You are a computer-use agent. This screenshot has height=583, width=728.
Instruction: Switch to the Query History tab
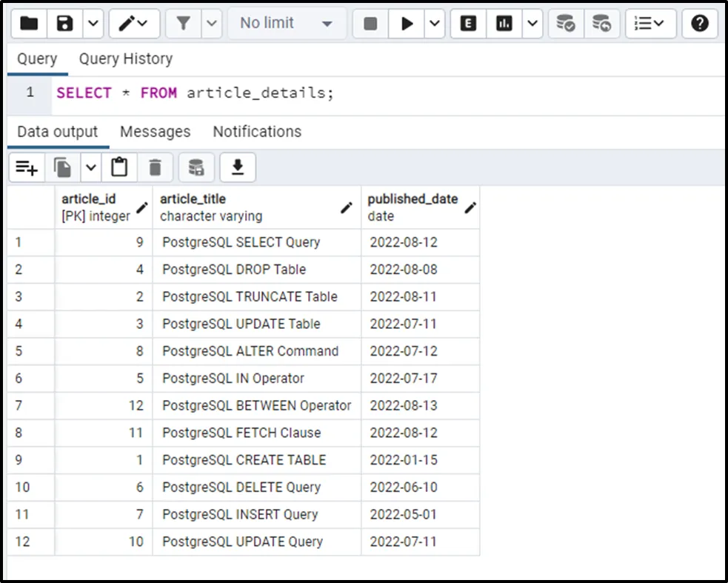pyautogui.click(x=125, y=59)
